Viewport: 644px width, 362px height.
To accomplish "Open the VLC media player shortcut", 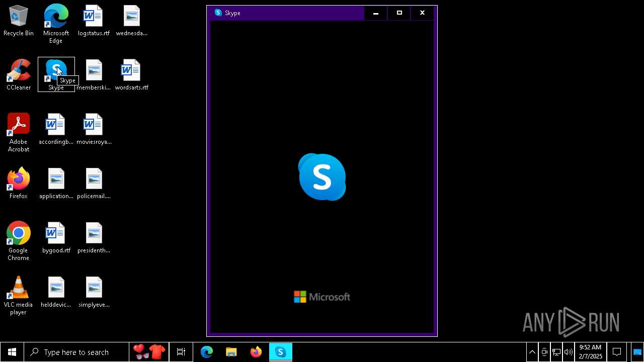I will [x=19, y=296].
